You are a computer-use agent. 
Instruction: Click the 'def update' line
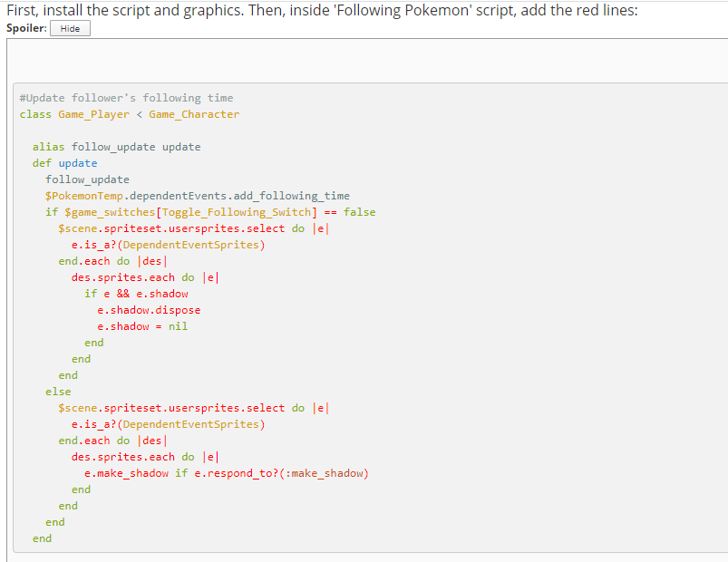pyautogui.click(x=64, y=163)
